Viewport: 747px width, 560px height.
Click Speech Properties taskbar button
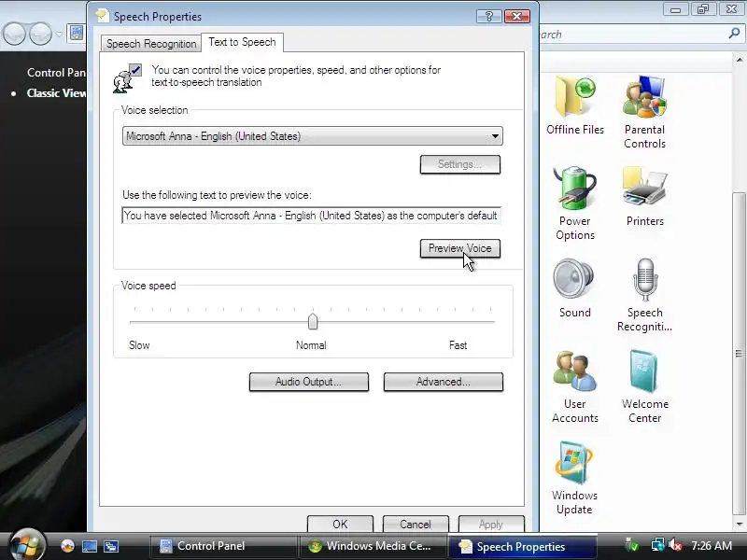tap(522, 547)
